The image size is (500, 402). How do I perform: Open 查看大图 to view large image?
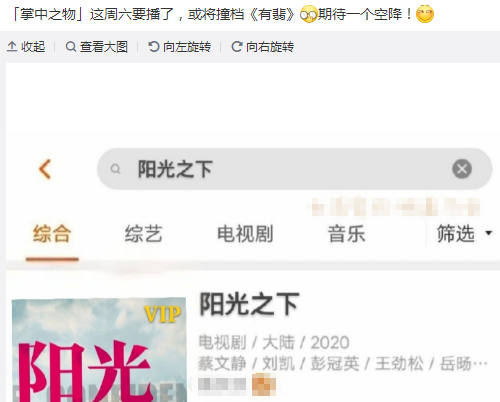point(97,47)
